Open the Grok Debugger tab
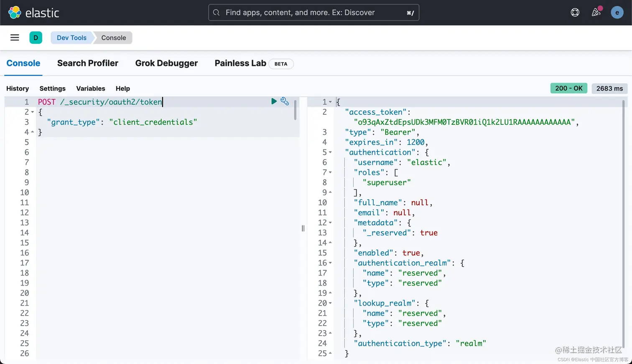This screenshot has height=364, width=632. [x=166, y=63]
